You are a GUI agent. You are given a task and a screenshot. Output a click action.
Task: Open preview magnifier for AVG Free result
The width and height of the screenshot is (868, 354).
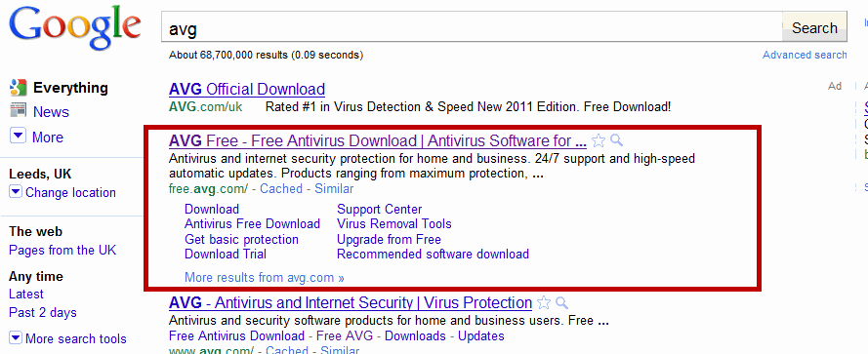click(x=617, y=139)
